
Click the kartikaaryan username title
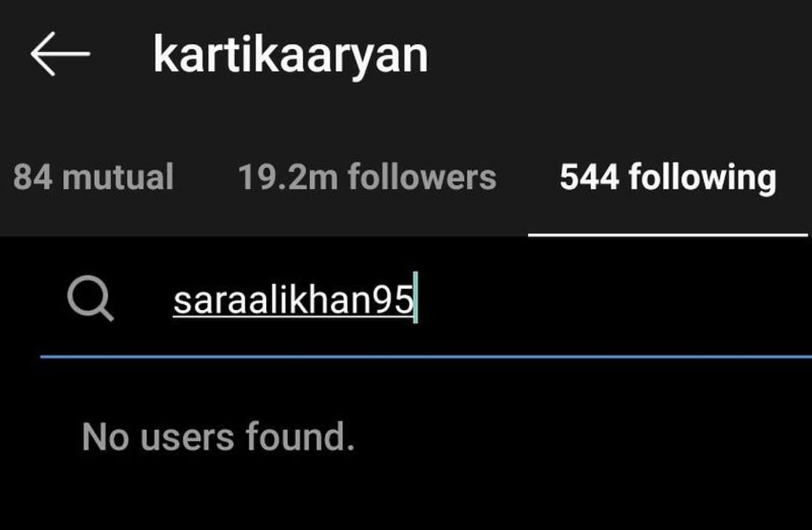tap(291, 56)
